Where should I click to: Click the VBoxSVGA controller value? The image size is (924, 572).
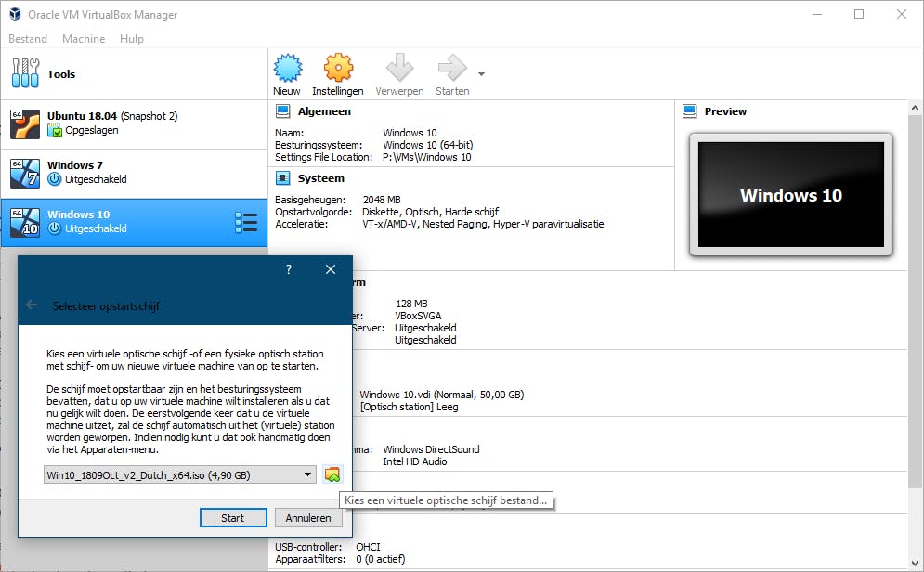[418, 316]
